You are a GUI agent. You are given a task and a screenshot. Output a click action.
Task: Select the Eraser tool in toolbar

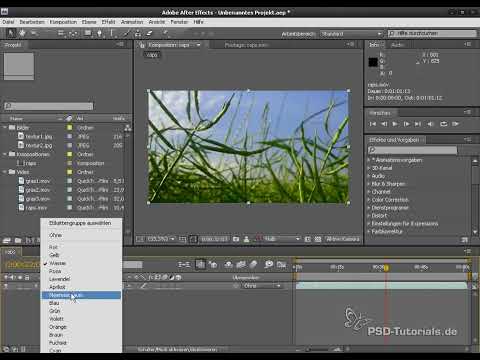[149, 33]
